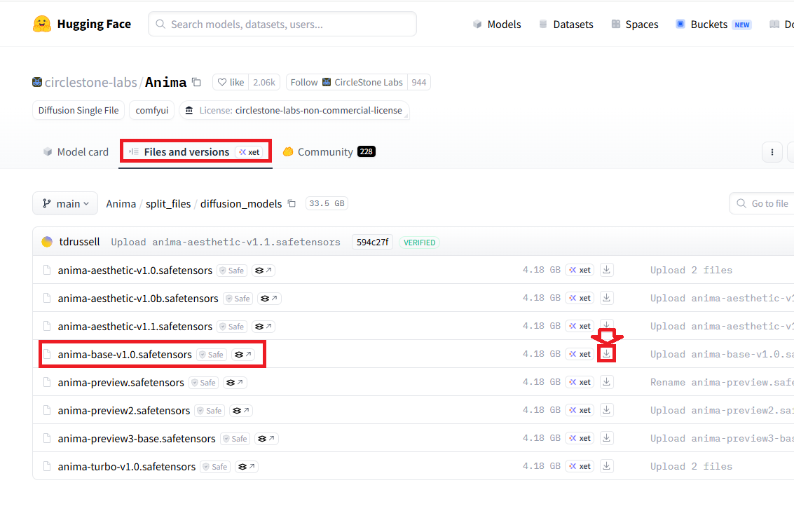Download anima-turbo-v1.0.safetensors
Image resolution: width=794 pixels, height=532 pixels.
607,466
